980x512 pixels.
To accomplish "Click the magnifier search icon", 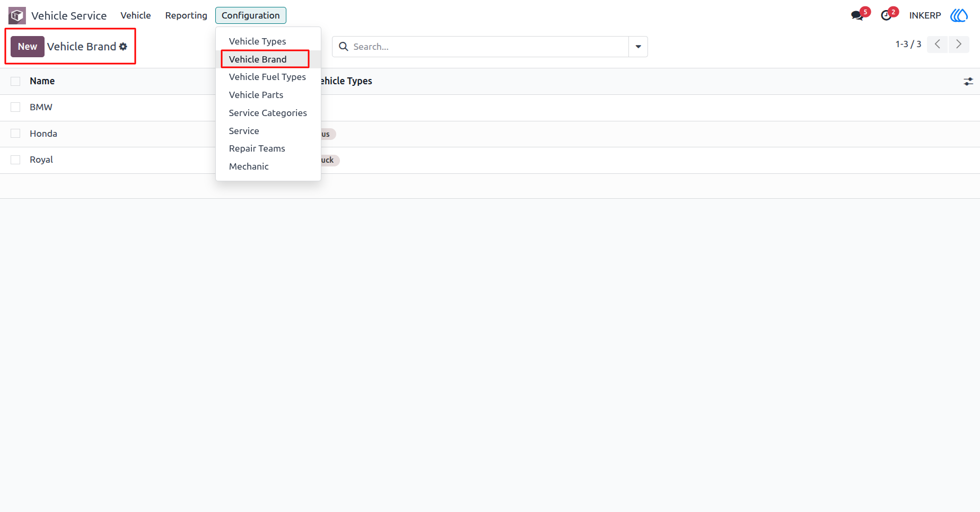I will pos(344,47).
